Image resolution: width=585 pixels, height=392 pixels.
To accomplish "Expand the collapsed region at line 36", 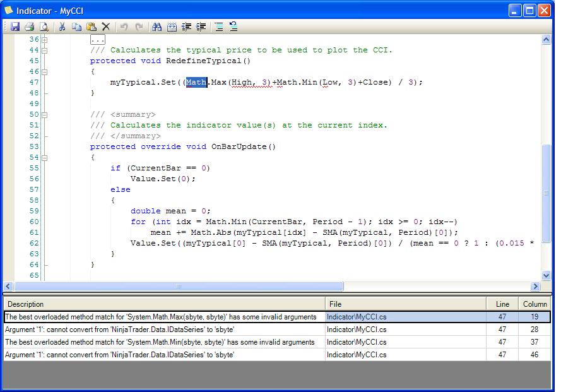I will point(44,40).
